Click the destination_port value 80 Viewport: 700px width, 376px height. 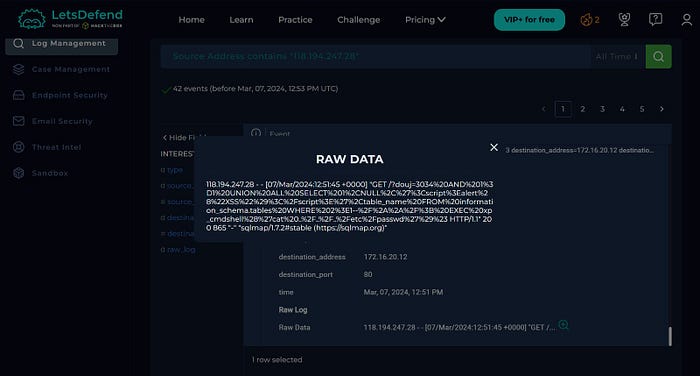[x=368, y=274]
